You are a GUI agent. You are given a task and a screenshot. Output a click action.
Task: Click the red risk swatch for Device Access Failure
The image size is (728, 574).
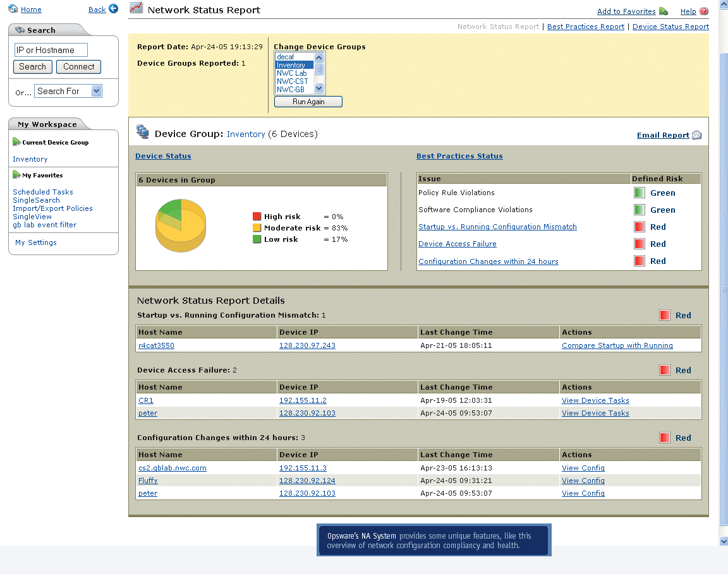pyautogui.click(x=639, y=244)
